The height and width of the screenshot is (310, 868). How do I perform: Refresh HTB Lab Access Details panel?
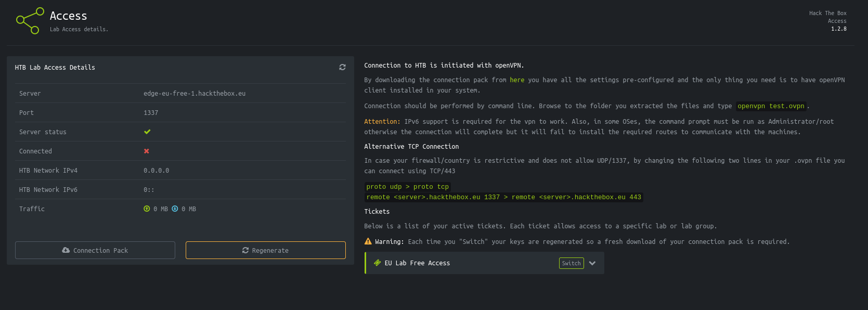[x=342, y=67]
